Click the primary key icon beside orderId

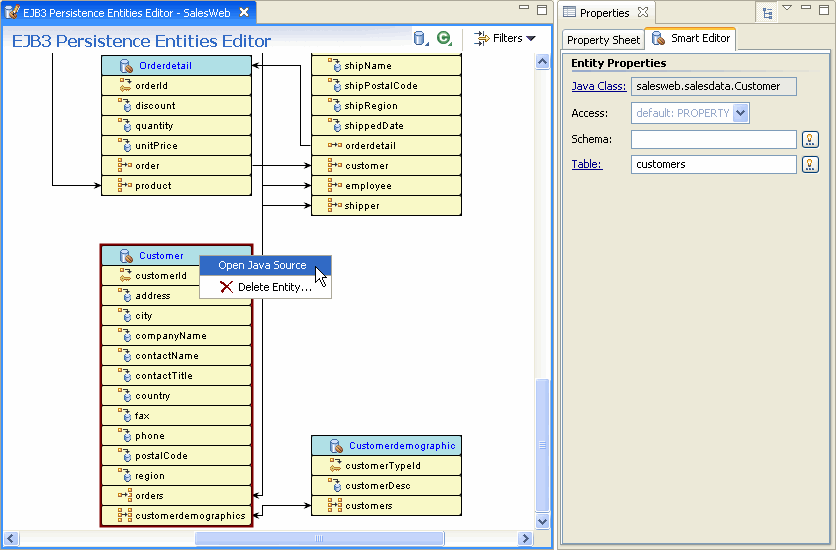125,85
